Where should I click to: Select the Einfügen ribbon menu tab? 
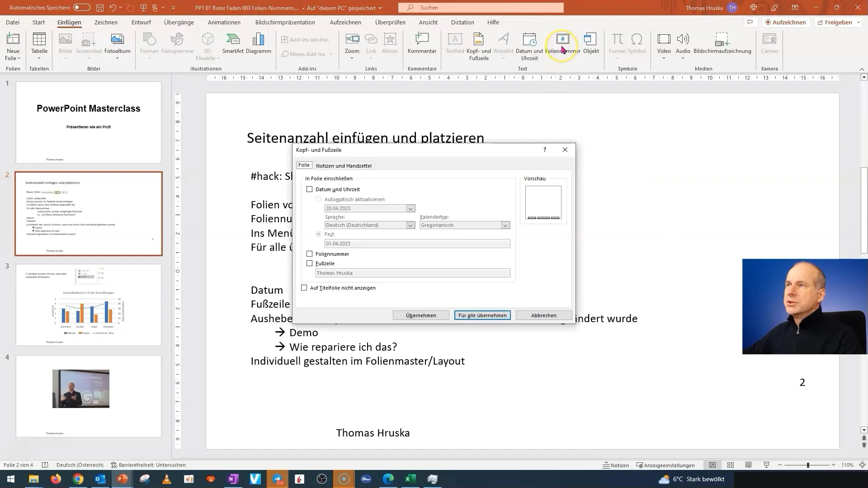point(69,22)
